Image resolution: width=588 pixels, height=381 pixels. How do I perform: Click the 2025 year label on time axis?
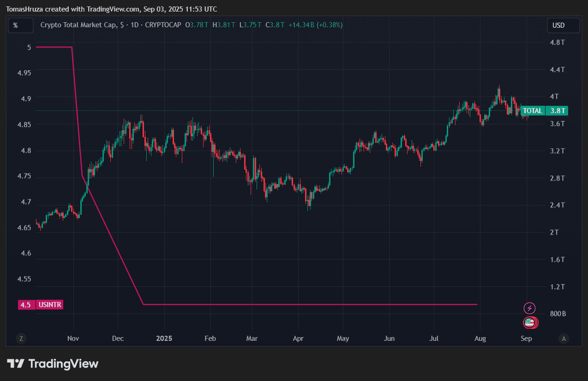coord(164,339)
